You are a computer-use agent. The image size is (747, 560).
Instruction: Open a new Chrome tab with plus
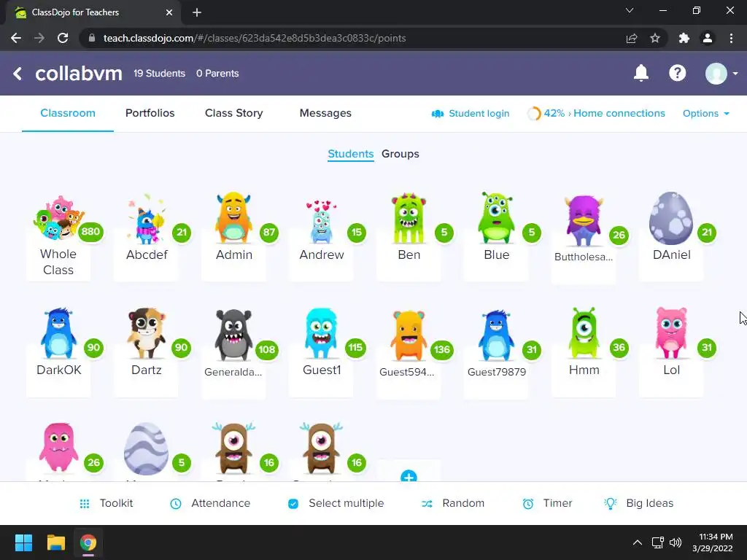197,12
